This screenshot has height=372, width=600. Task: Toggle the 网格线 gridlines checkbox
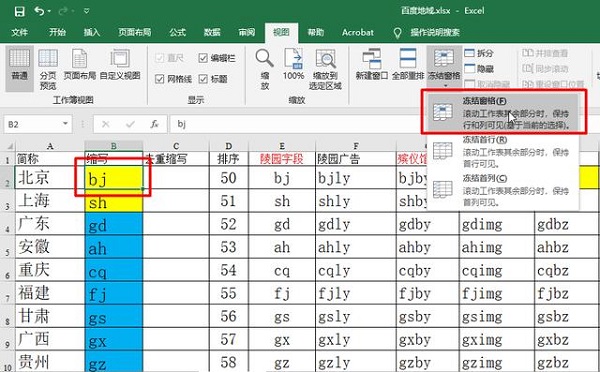173,79
